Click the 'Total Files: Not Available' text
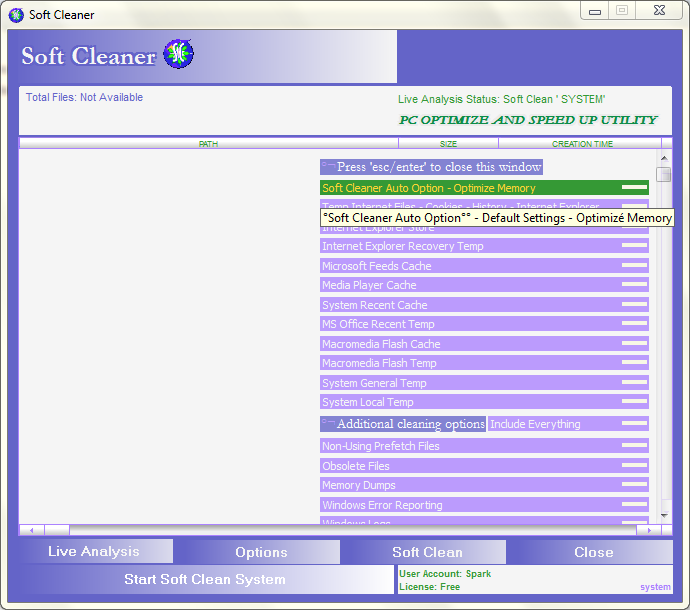 (x=84, y=97)
